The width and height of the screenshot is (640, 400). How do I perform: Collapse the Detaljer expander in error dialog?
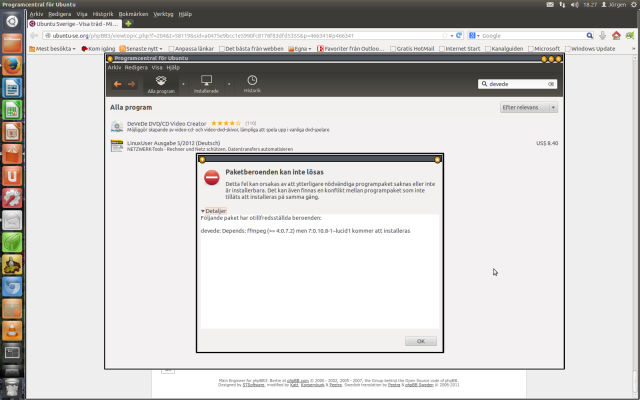click(x=213, y=211)
